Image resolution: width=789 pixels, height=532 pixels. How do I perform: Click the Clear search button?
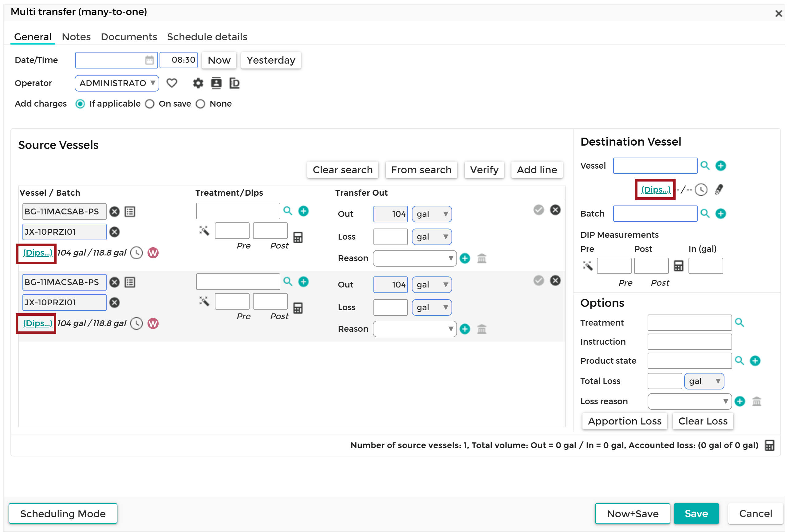point(343,170)
